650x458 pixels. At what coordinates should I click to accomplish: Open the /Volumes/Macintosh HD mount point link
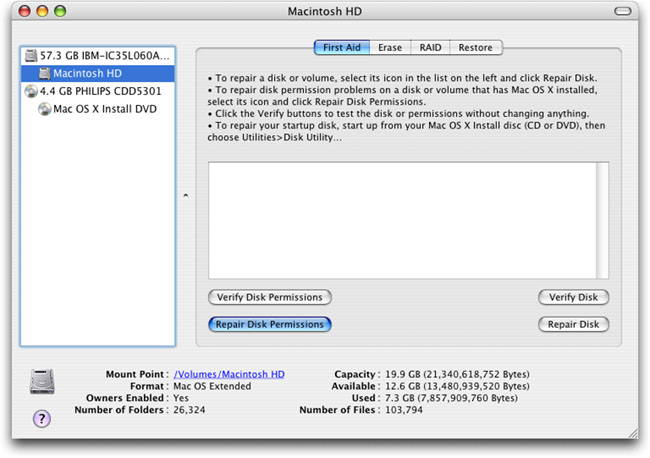coord(229,374)
